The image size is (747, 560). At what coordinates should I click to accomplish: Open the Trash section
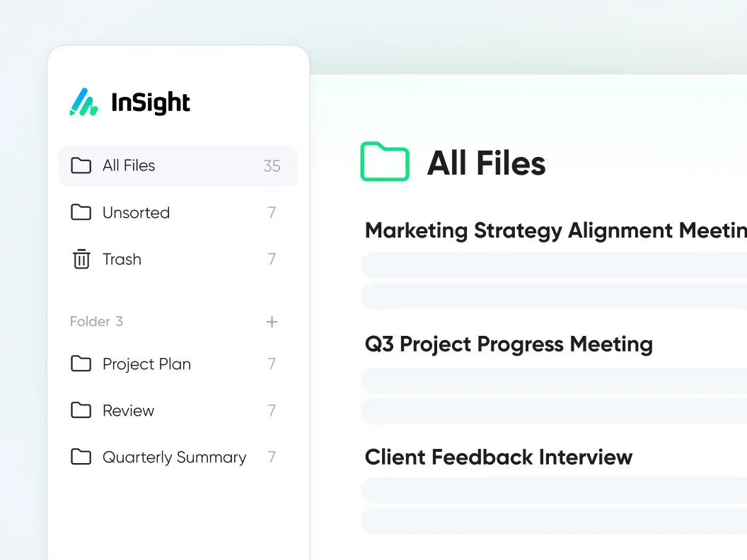(122, 259)
